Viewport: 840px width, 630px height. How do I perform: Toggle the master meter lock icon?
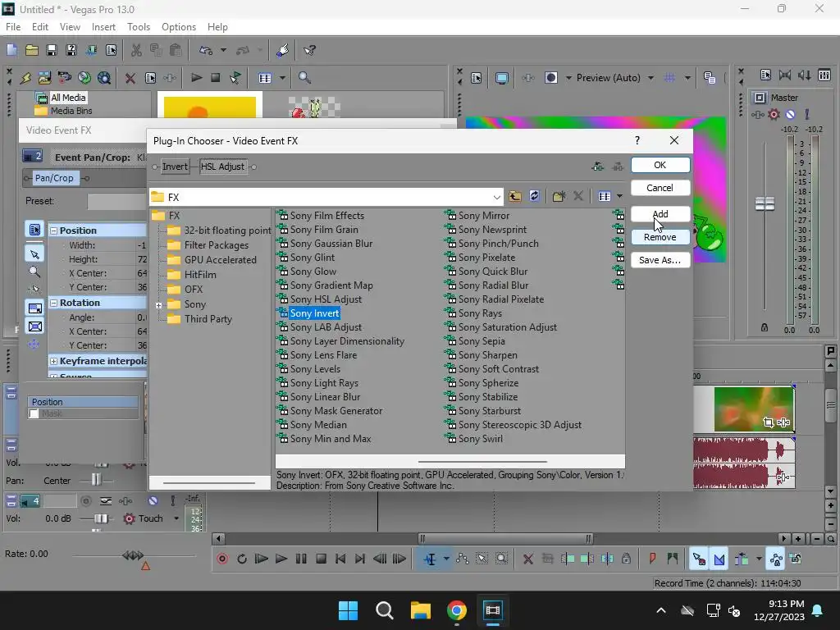tap(765, 327)
